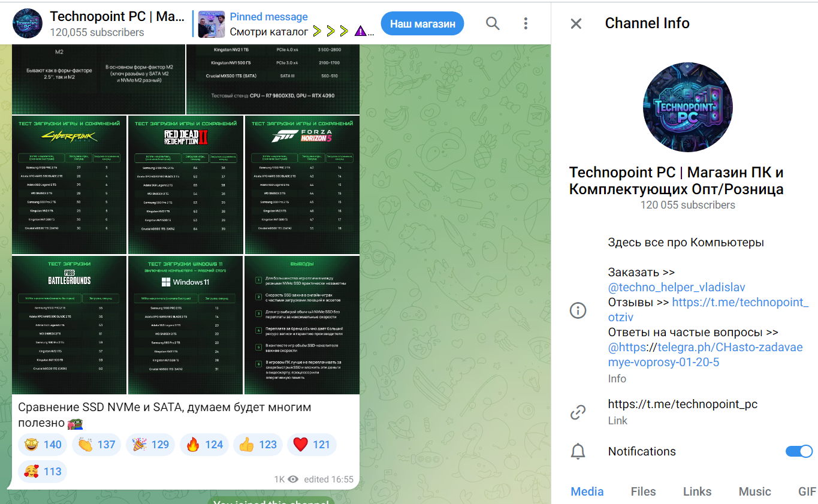818x504 pixels.
Task: Click the Technopoint PC channel avatar in header
Action: click(28, 23)
